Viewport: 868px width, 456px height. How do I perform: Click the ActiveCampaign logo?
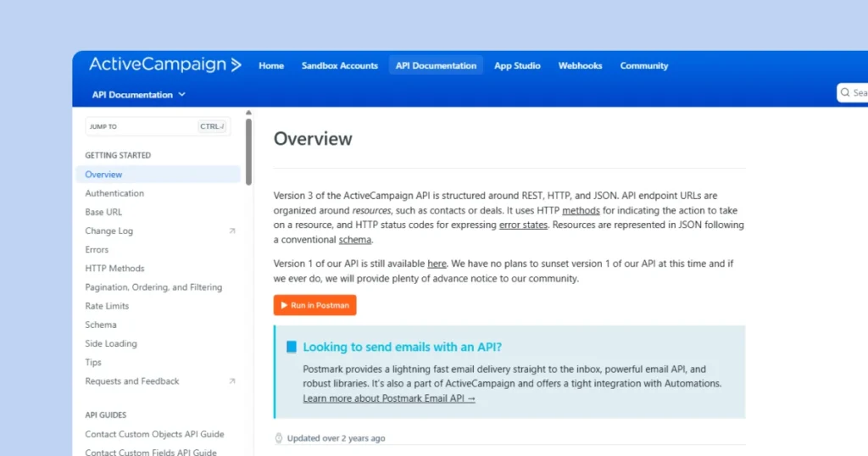pos(165,64)
